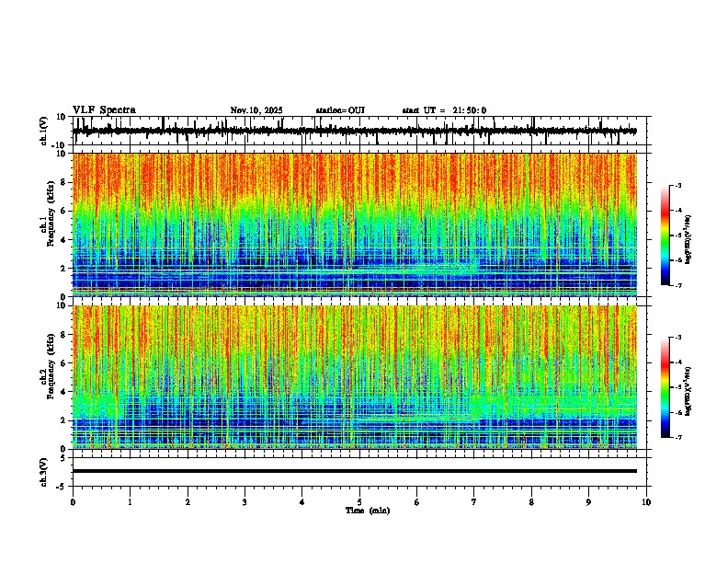Click time axis tick label '6'
The image size is (728, 563).
point(417,502)
